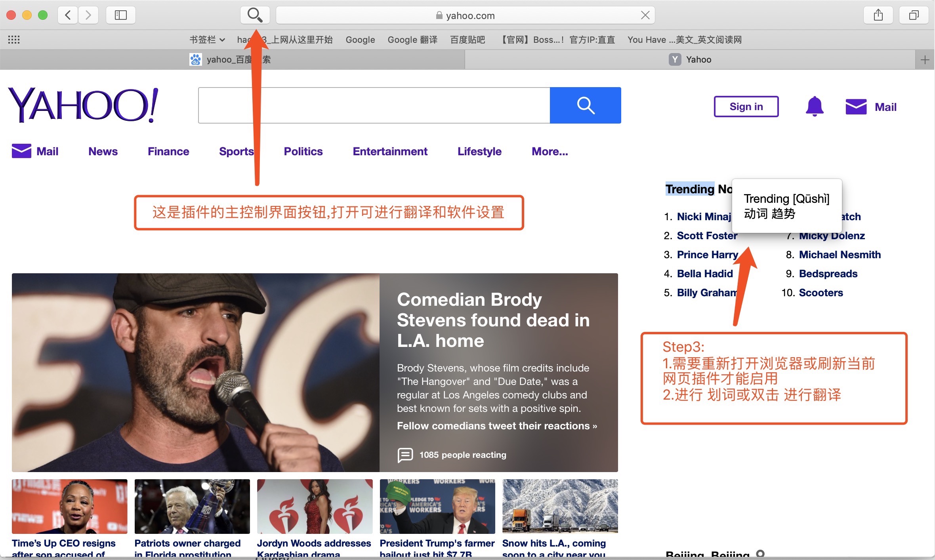This screenshot has width=935, height=560.
Task: Open the notifications bell icon
Action: coord(815,106)
